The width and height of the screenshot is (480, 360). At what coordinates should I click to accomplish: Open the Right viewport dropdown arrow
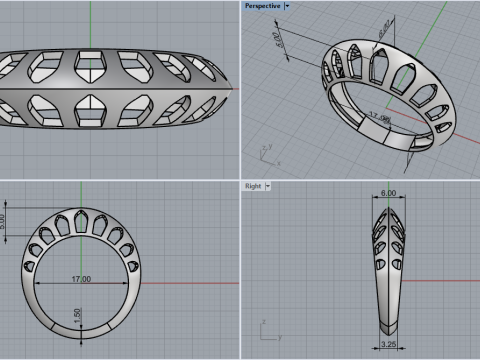[x=268, y=186]
